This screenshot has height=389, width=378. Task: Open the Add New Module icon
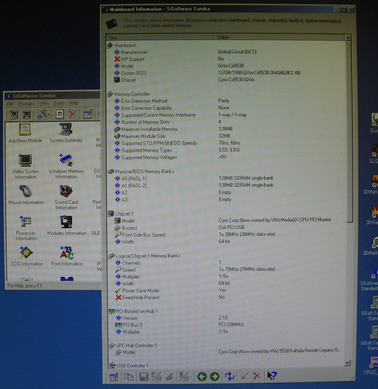pyautogui.click(x=25, y=133)
